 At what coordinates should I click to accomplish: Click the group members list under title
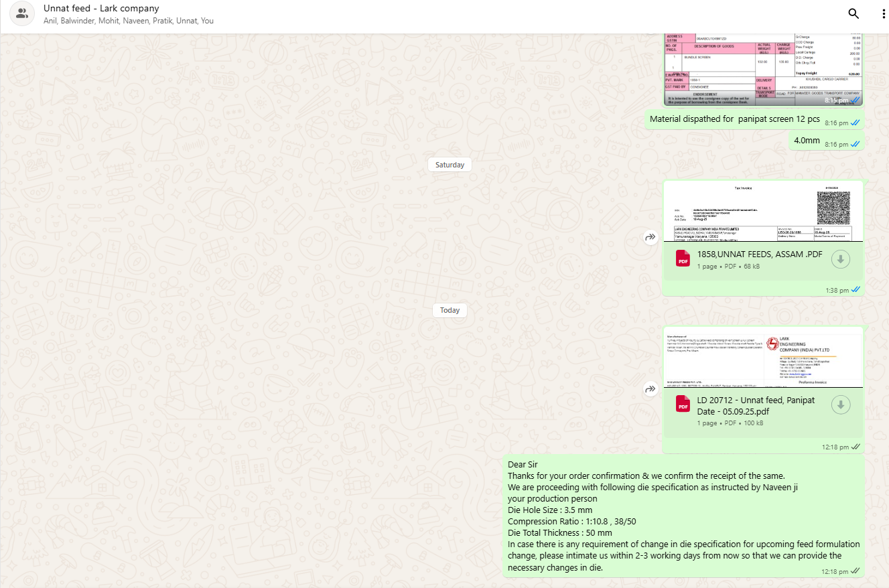point(128,21)
